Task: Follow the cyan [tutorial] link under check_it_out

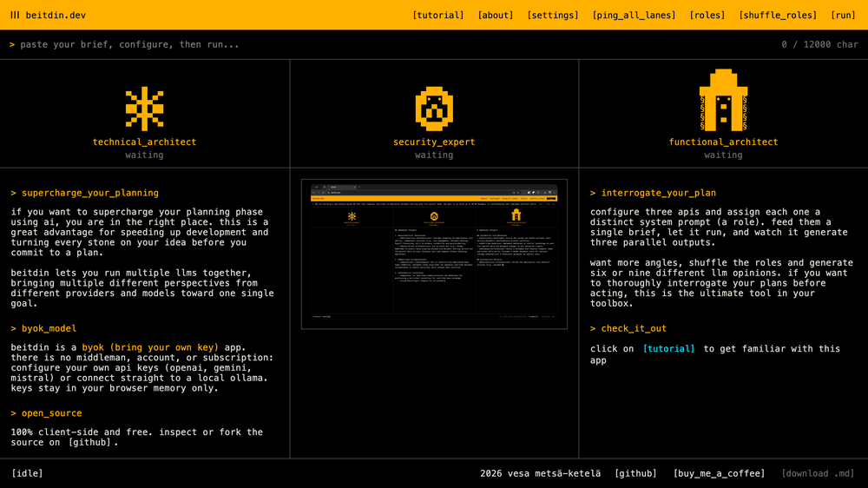Action: pos(668,348)
